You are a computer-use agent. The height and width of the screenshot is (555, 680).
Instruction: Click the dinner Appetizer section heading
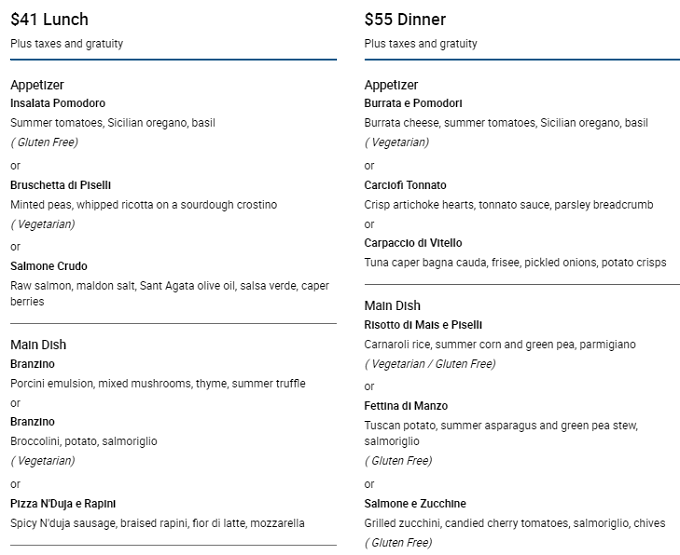(x=391, y=85)
